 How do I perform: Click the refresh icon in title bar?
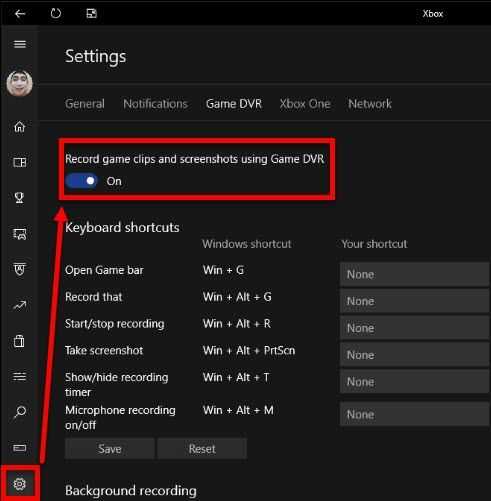click(56, 13)
